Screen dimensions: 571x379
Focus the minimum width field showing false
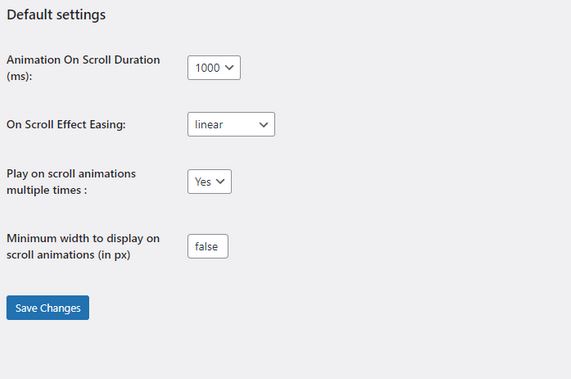(208, 246)
